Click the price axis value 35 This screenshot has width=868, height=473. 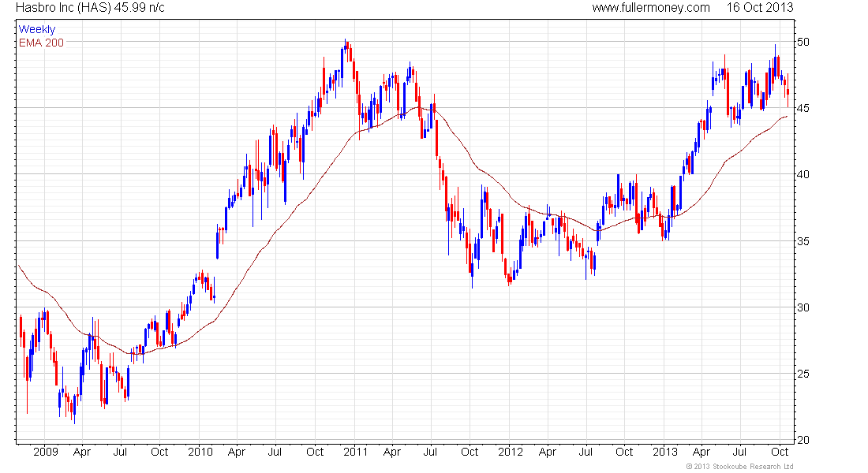pyautogui.click(x=803, y=241)
